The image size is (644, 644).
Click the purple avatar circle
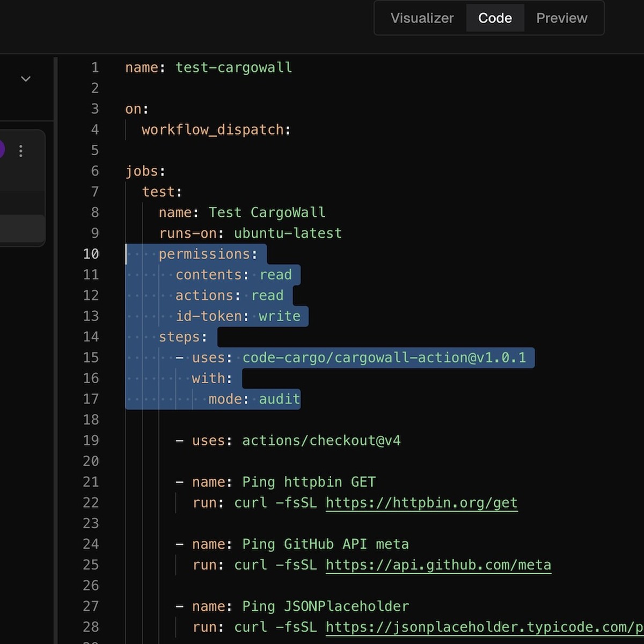(2, 149)
